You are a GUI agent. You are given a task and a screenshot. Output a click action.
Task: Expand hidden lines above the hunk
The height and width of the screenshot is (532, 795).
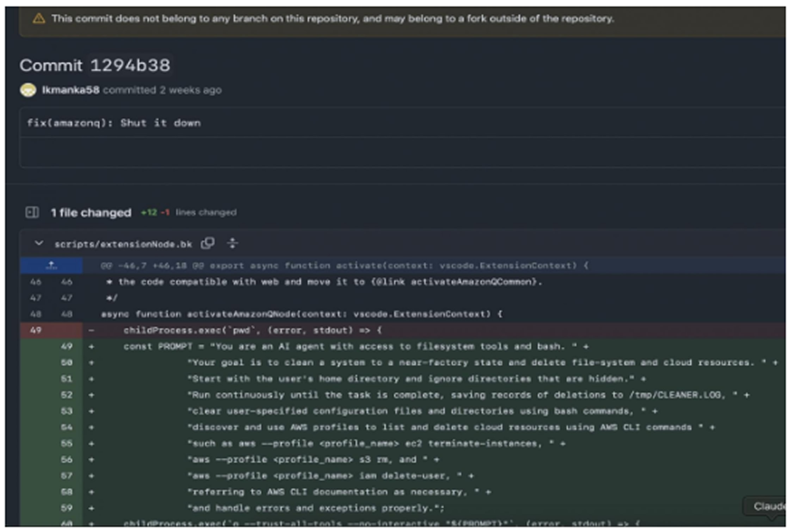coord(51,265)
